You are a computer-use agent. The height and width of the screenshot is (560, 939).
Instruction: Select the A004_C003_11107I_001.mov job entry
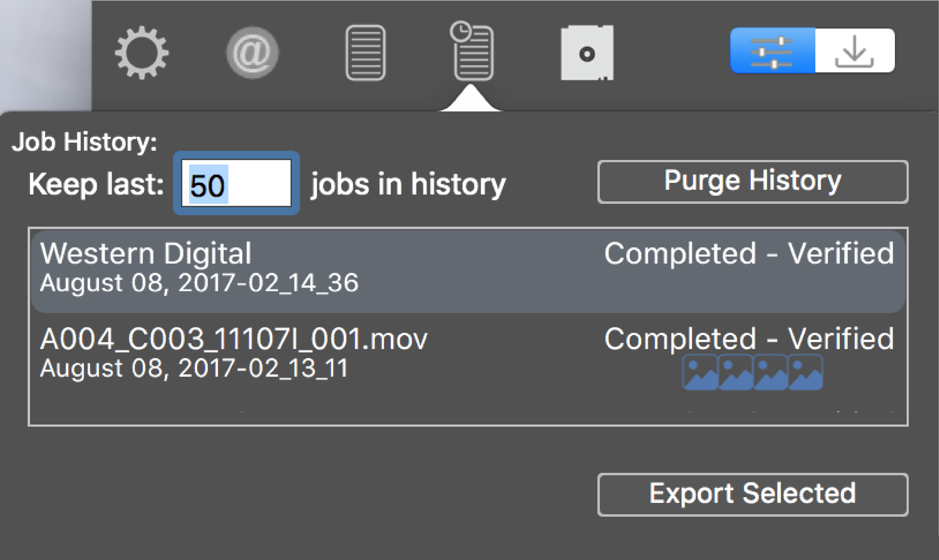coord(468,357)
